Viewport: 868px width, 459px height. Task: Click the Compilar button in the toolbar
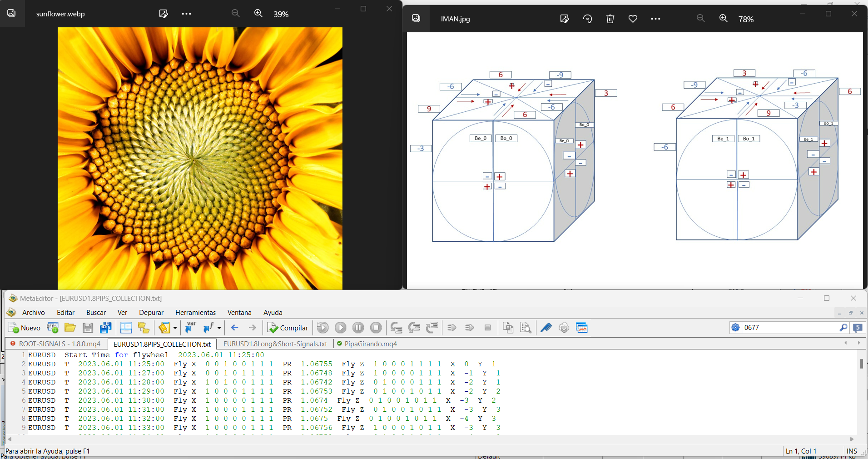(x=288, y=328)
